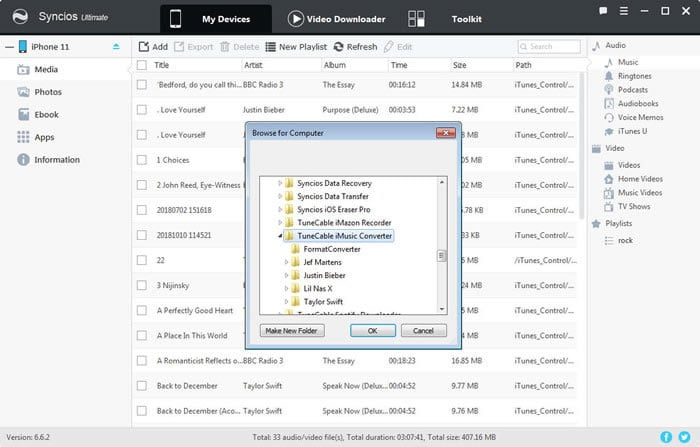
Task: Sort the list by Artist column
Action: click(x=253, y=65)
